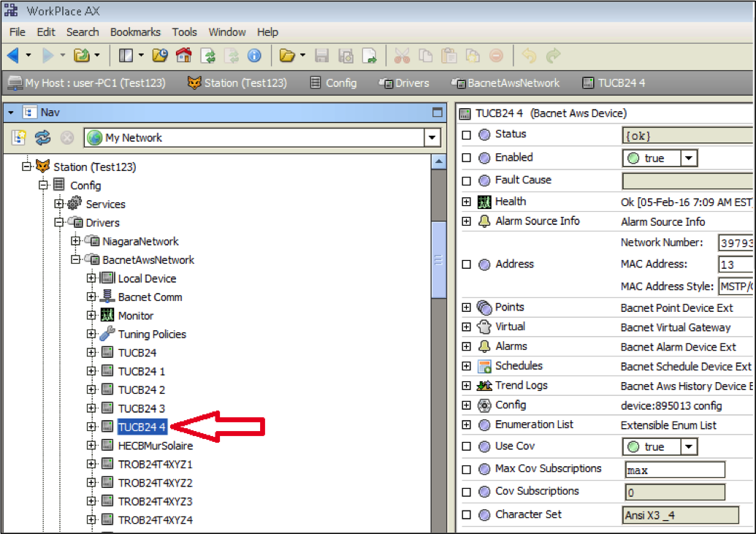Click scrollbar up arrow in Nav tree

click(439, 161)
